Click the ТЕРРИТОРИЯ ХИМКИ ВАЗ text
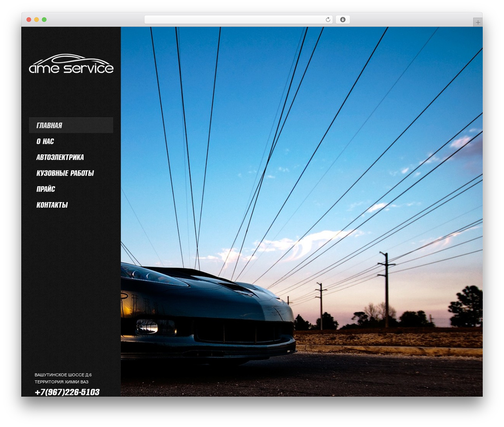 [61, 382]
